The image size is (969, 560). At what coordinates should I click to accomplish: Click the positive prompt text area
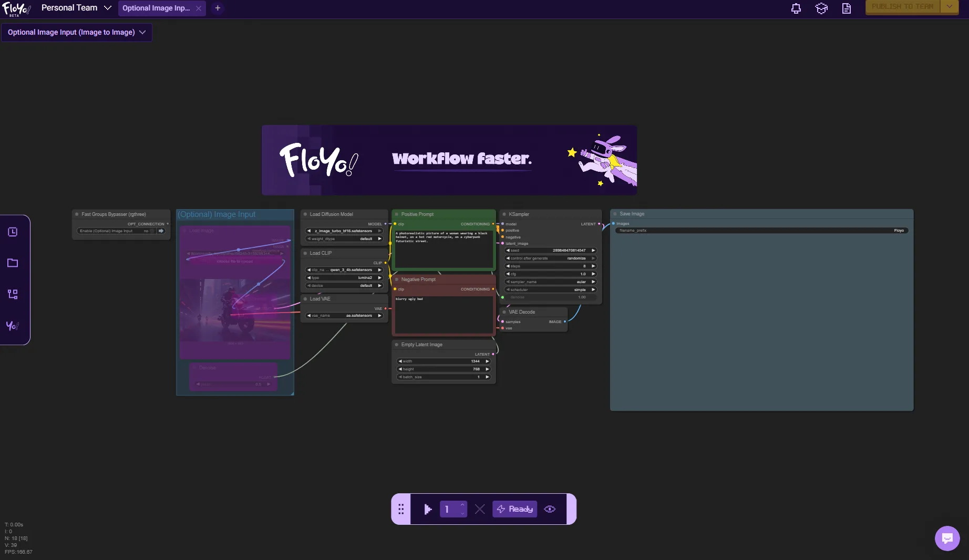[444, 249]
